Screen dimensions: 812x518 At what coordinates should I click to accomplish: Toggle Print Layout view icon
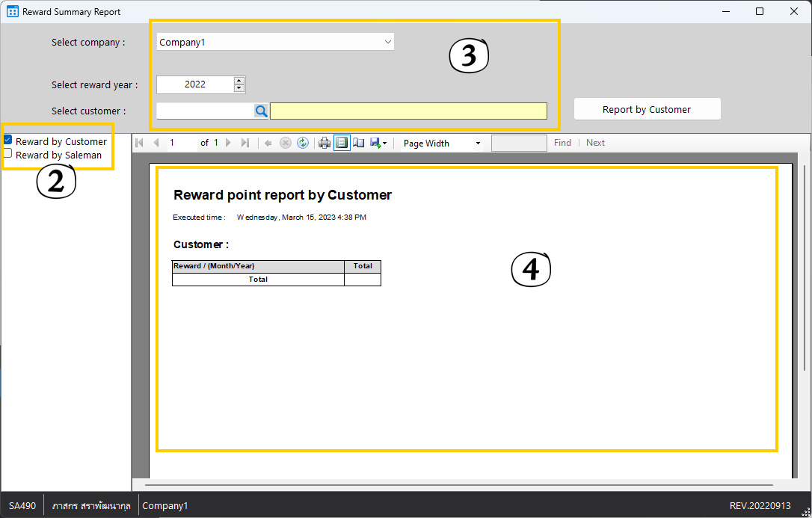click(342, 143)
